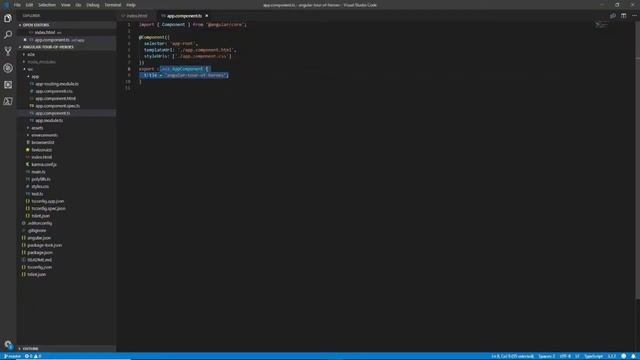This screenshot has width=640, height=360.
Task: Click the TypeScript version number in status bar
Action: [612, 356]
